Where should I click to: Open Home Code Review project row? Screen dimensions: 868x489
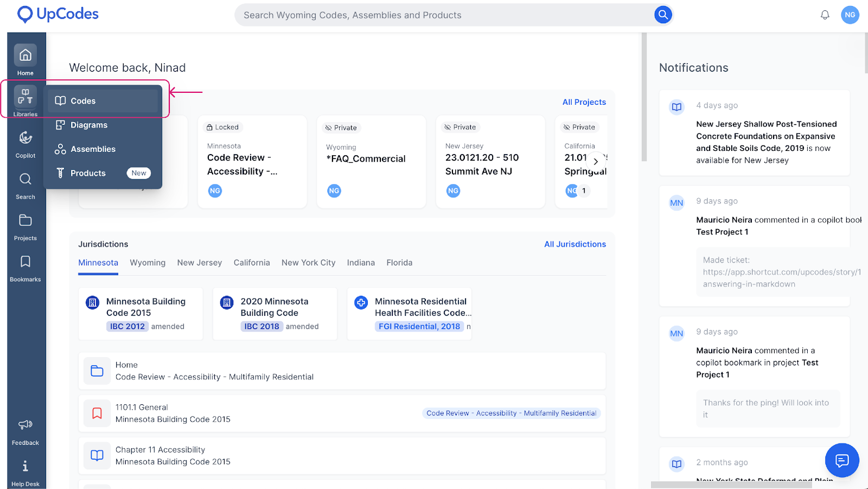click(342, 371)
